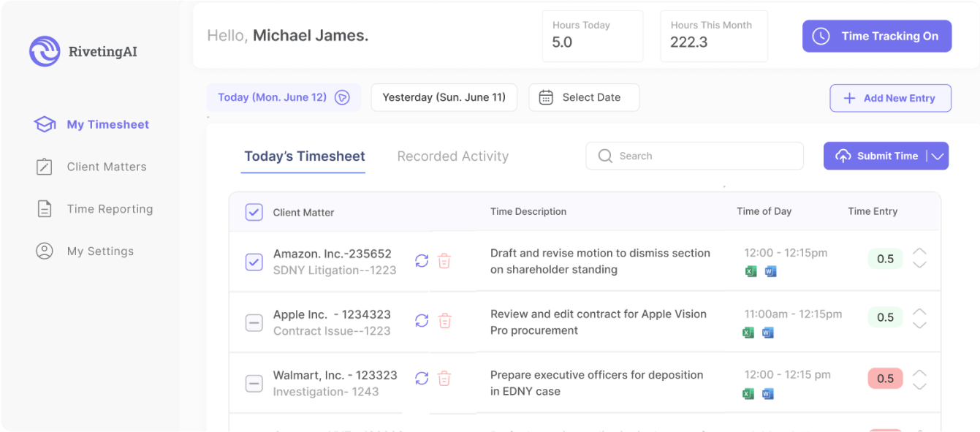Click the trash icon for Walmart entry
Image resolution: width=980 pixels, height=432 pixels.
444,378
